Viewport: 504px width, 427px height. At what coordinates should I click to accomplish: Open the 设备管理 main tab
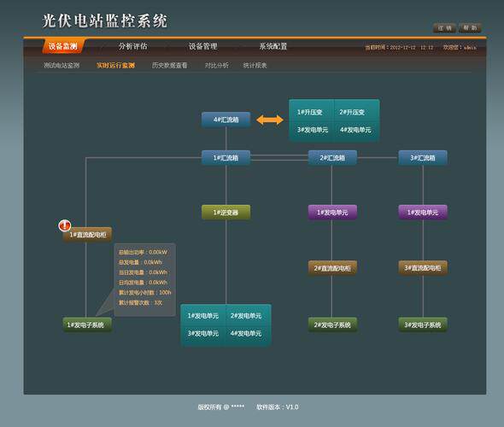(x=202, y=46)
